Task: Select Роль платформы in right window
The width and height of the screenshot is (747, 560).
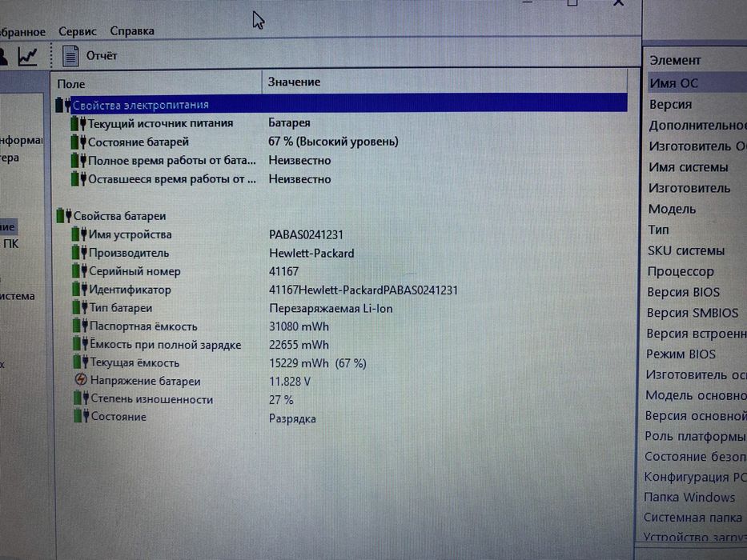Action: coord(695,436)
